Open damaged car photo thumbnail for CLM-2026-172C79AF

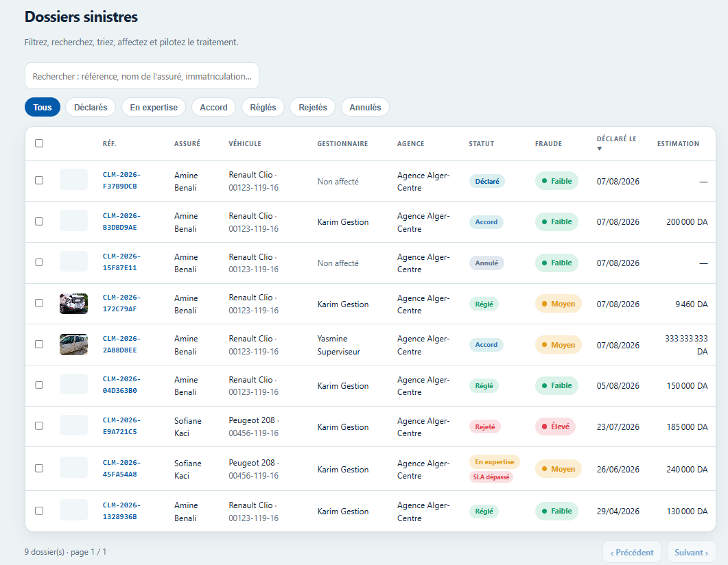tap(73, 303)
